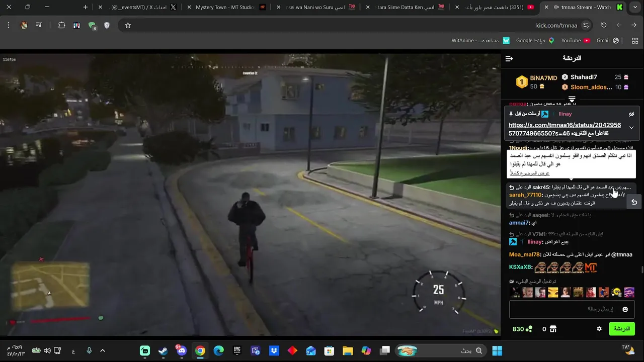
Task: Open Dropbox from the taskbar
Action: tap(274, 350)
